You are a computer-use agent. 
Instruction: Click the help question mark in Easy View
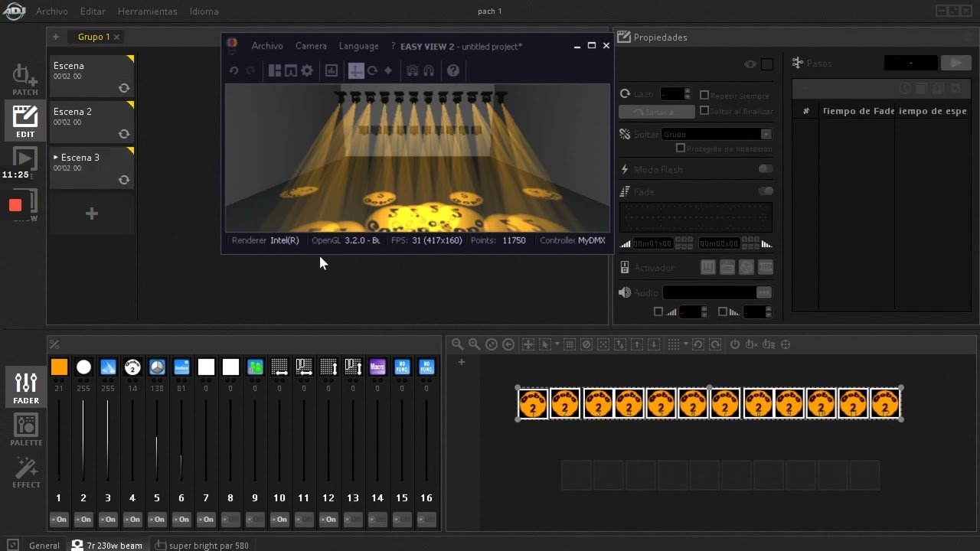click(x=453, y=70)
